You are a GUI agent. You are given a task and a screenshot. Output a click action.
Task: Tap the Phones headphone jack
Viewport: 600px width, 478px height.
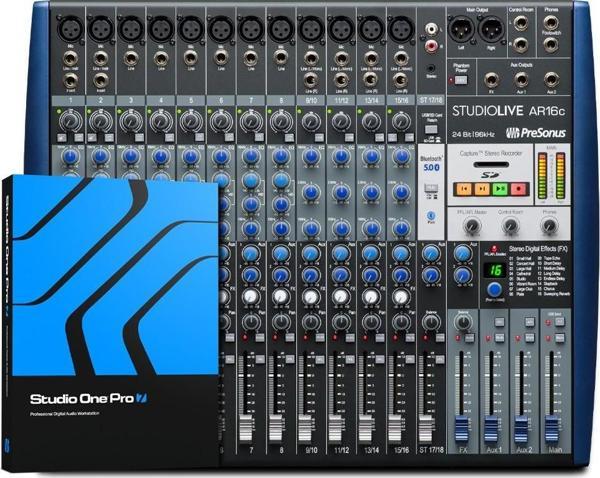tap(551, 22)
